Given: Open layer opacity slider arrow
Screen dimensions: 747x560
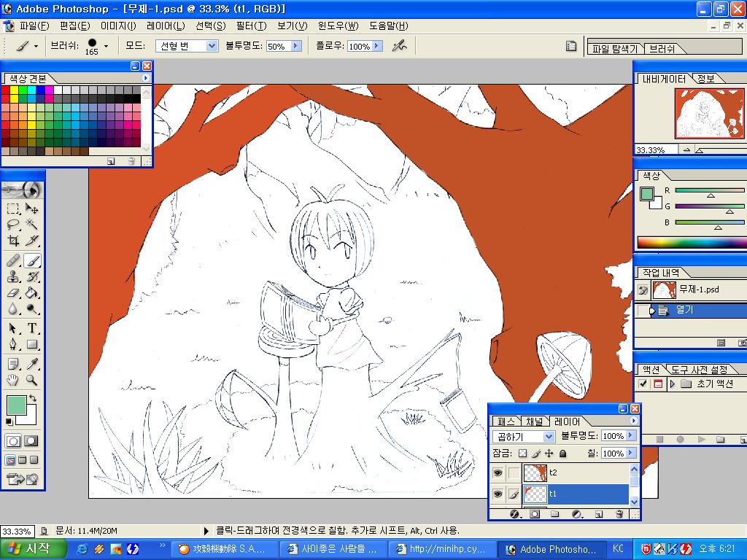Looking at the screenshot, I should [x=631, y=435].
